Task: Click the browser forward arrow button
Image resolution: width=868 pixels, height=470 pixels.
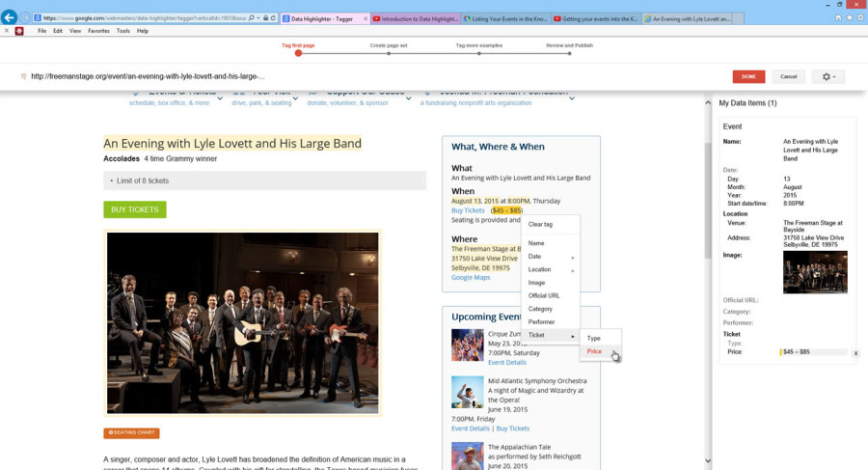Action: click(x=25, y=18)
